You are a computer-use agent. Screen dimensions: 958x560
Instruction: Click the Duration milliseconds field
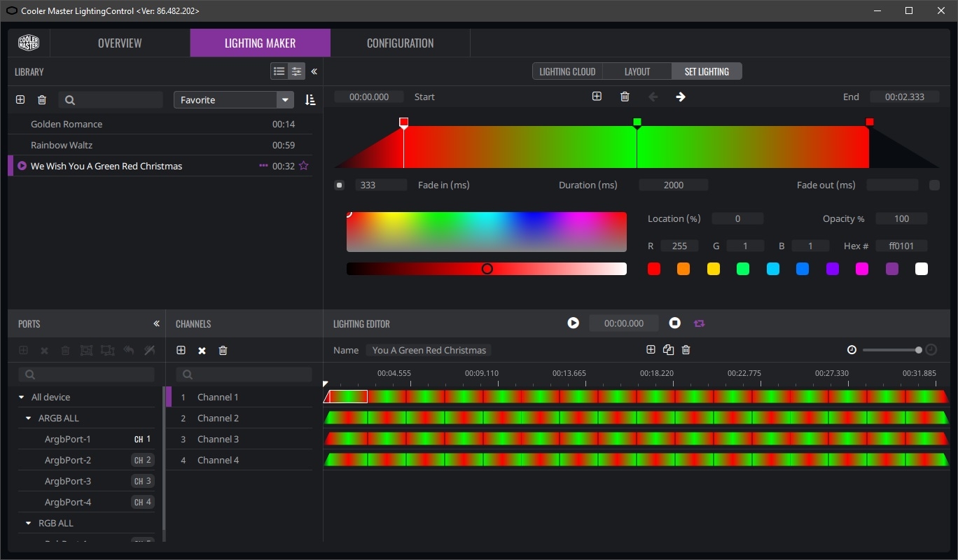pos(674,185)
